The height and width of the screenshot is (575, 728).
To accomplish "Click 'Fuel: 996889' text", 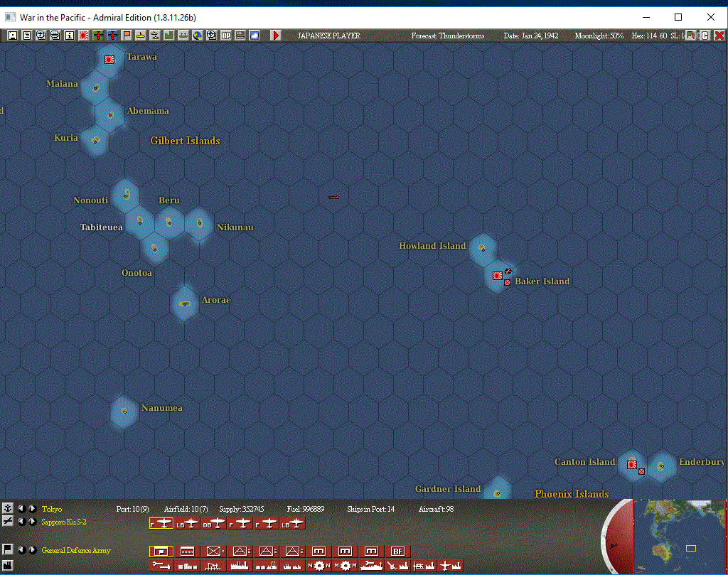I will tap(306, 509).
